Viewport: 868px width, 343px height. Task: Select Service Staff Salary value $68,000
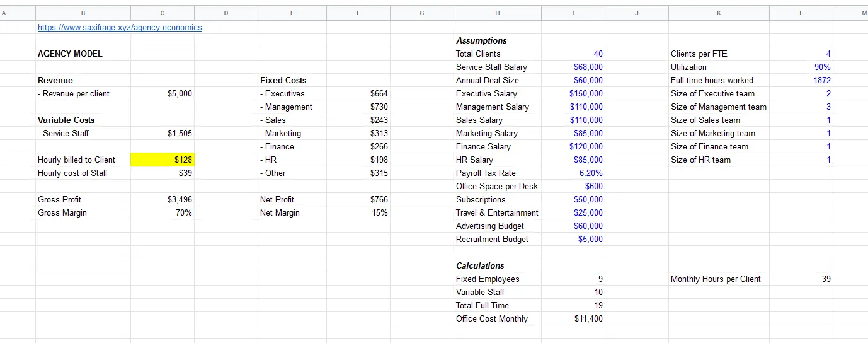click(573, 67)
